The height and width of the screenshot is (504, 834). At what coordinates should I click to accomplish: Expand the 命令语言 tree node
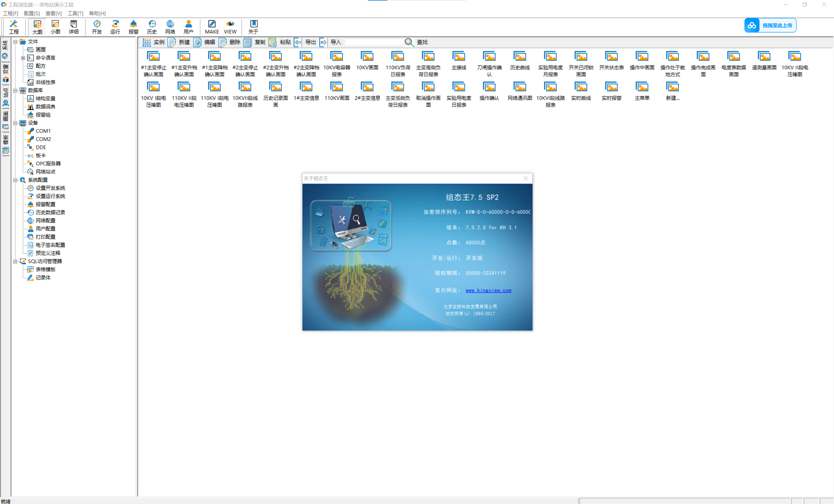click(x=23, y=58)
